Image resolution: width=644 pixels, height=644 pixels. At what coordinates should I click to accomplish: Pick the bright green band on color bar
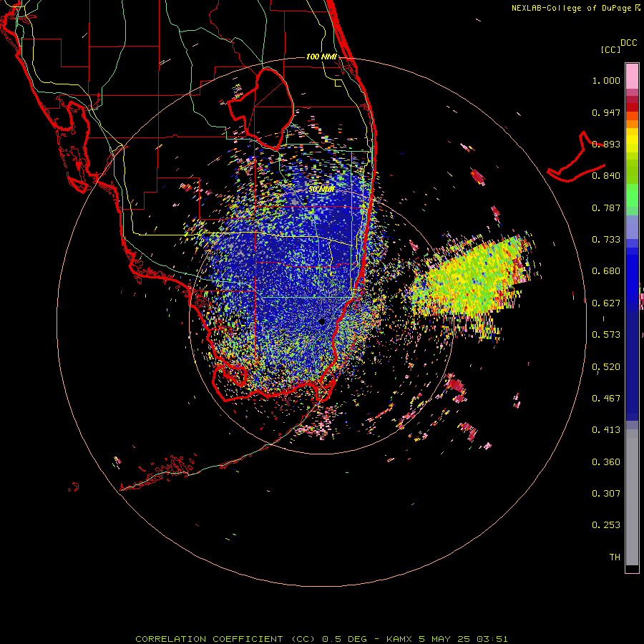(632, 195)
